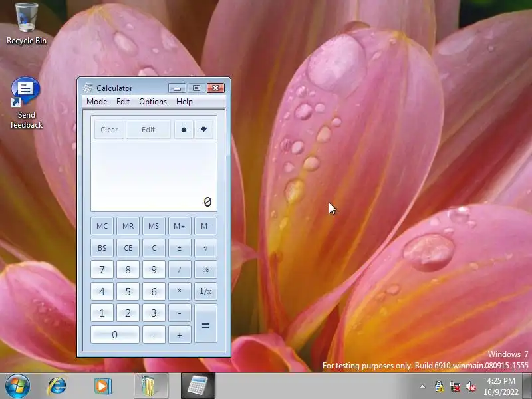532x399 pixels.
Task: Open the Mode menu
Action: pos(96,102)
